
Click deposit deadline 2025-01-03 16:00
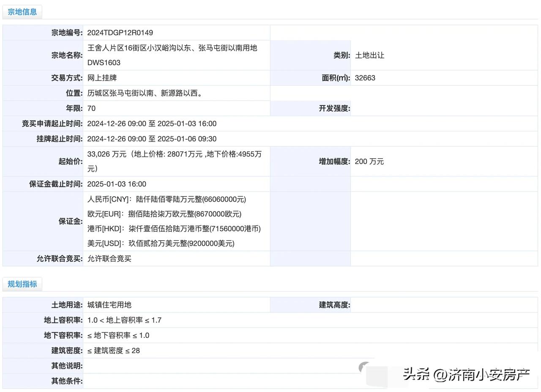click(117, 184)
